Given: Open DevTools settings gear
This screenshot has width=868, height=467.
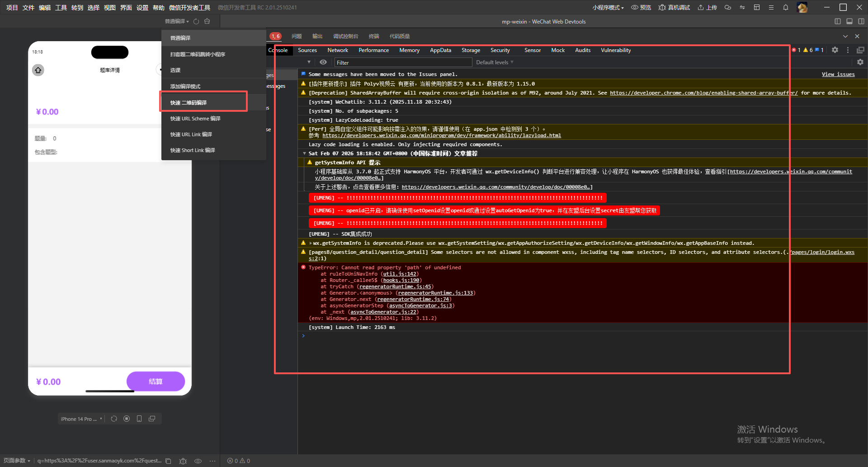Looking at the screenshot, I should pyautogui.click(x=835, y=50).
